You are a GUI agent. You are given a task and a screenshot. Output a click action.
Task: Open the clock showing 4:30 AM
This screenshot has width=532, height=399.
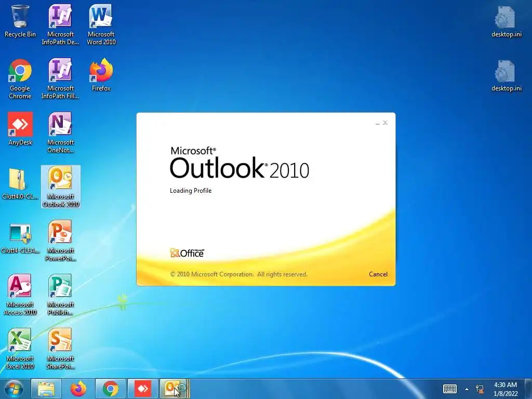click(x=506, y=389)
